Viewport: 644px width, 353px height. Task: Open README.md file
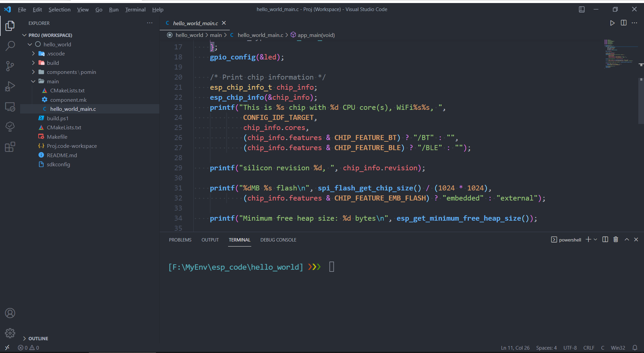(x=62, y=155)
